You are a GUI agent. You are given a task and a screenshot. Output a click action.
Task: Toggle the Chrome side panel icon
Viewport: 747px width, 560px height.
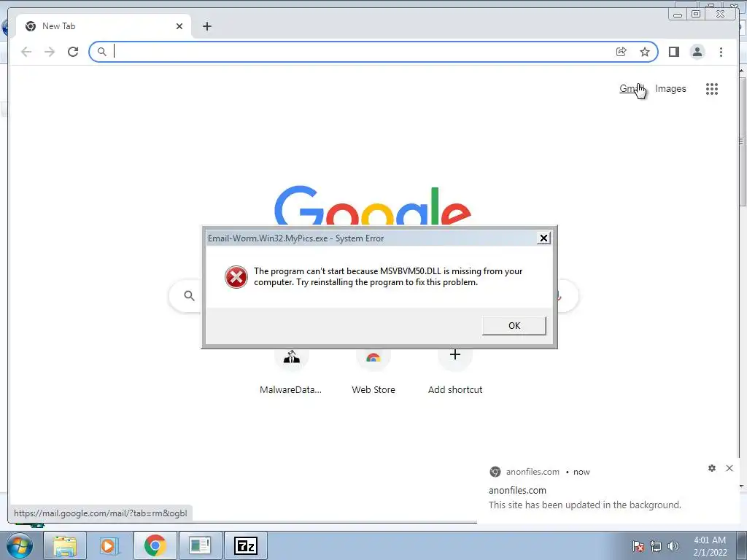point(673,52)
